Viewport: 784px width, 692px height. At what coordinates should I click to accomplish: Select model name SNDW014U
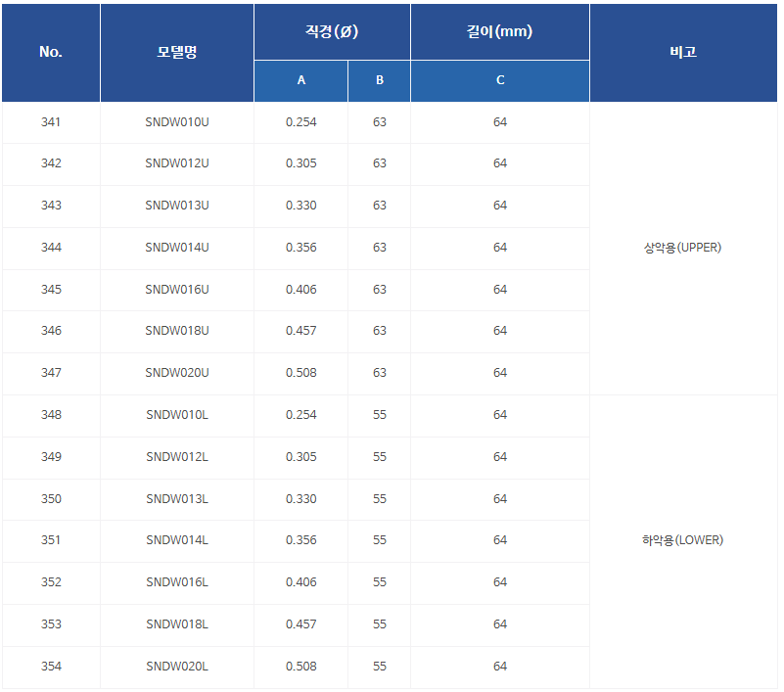(x=177, y=248)
